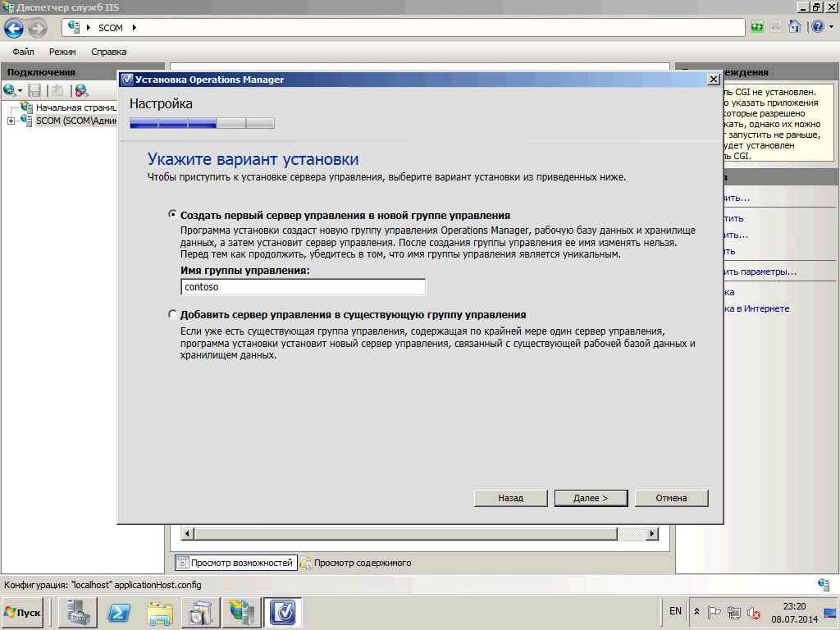Viewport: 840px width, 630px height.
Task: Switch to Просмотр содержимого tab
Action: 356,563
